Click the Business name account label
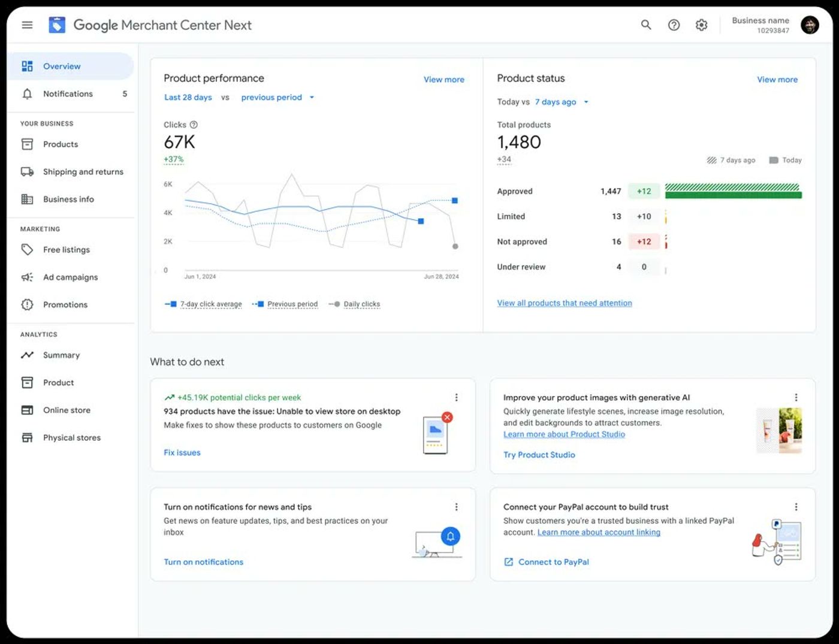Screen dimensions: 839x644 (760, 20)
